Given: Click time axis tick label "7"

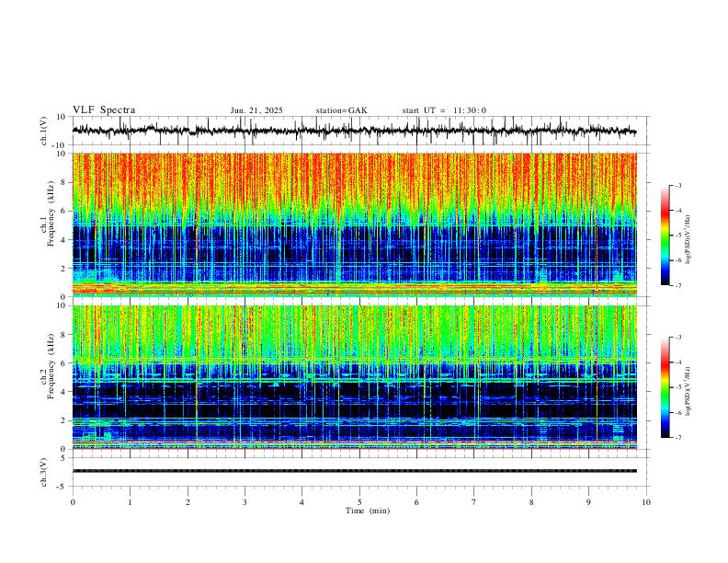Looking at the screenshot, I should point(474,502).
